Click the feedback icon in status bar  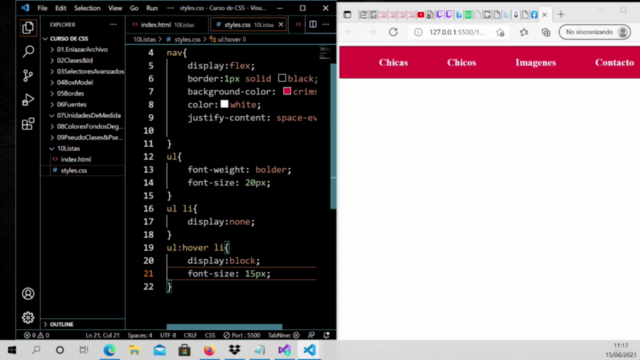[311, 335]
